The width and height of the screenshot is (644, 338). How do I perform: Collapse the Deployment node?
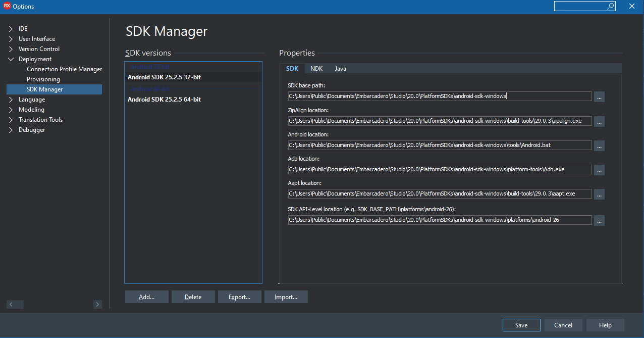[11, 59]
